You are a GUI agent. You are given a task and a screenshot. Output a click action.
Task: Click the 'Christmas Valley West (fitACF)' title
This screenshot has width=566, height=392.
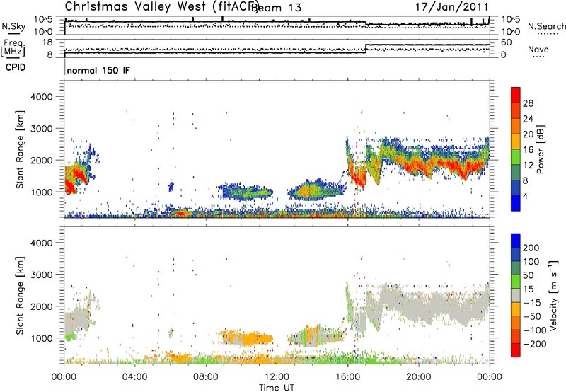point(161,6)
